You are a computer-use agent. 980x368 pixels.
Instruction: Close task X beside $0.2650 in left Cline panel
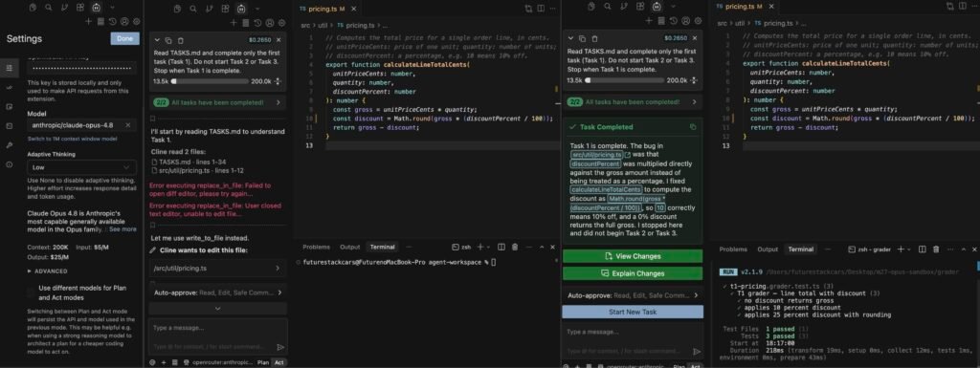click(x=278, y=39)
